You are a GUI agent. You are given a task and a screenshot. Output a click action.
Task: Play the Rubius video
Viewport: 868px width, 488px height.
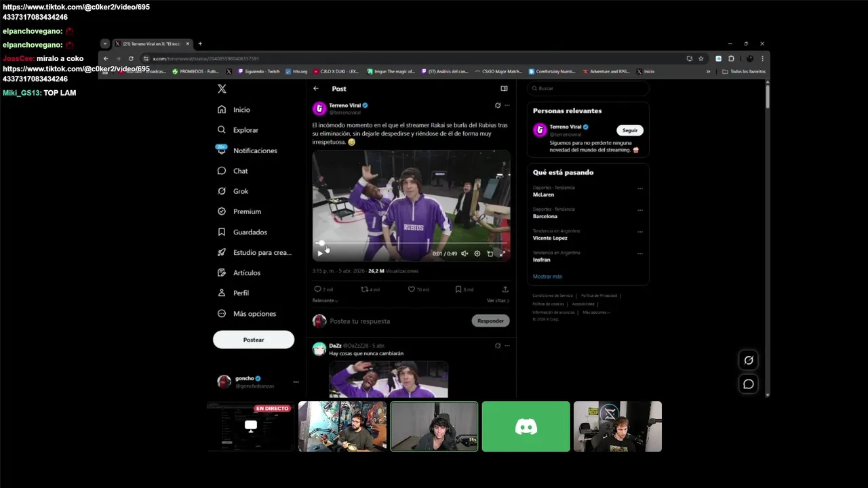click(x=320, y=253)
